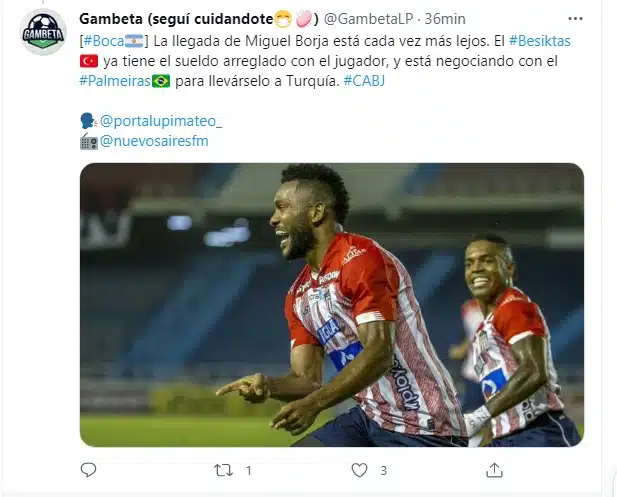Click the Gambeta profile avatar
The image size is (617, 497).
click(x=43, y=32)
